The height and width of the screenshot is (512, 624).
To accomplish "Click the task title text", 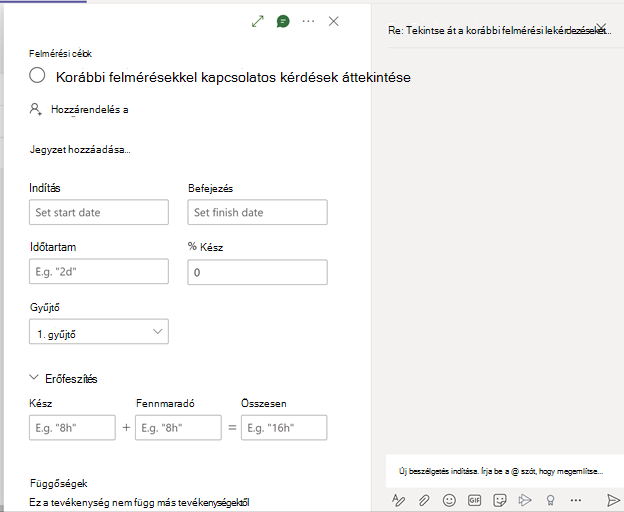I will coord(233,77).
